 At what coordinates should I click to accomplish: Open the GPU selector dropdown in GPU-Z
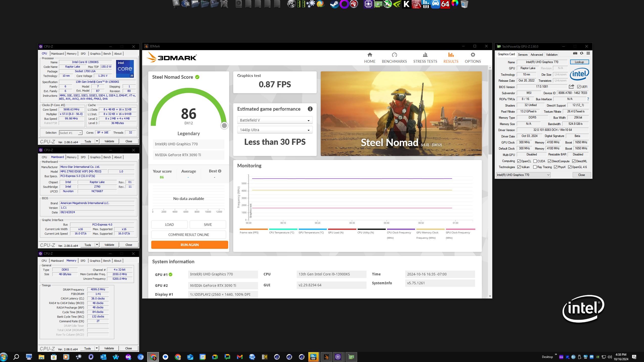(523, 175)
